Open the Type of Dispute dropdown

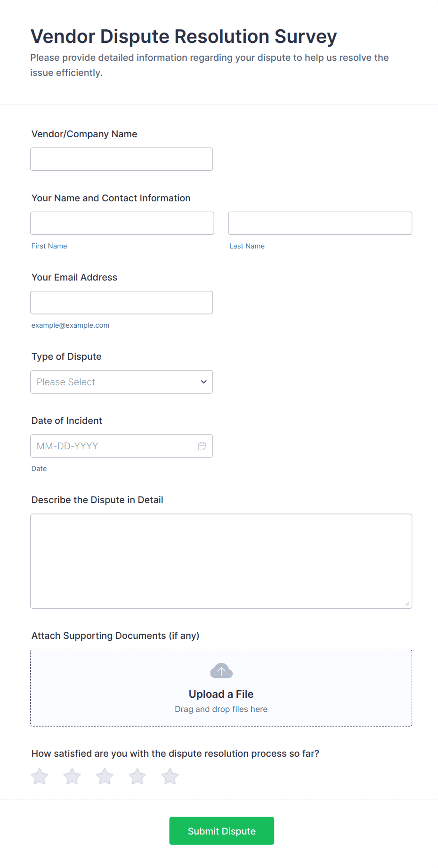122,382
